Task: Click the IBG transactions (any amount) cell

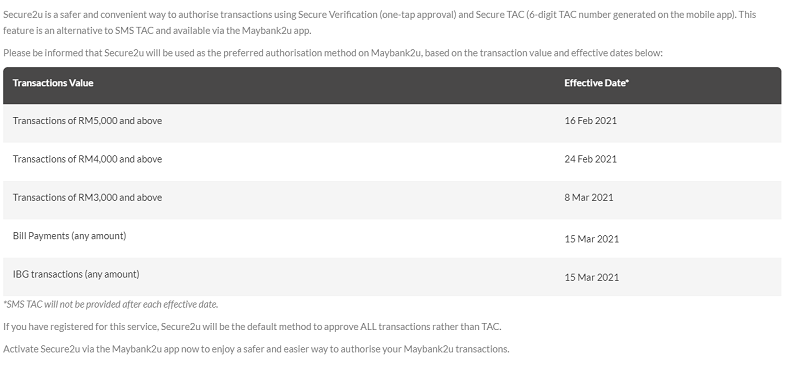Action: tap(76, 274)
